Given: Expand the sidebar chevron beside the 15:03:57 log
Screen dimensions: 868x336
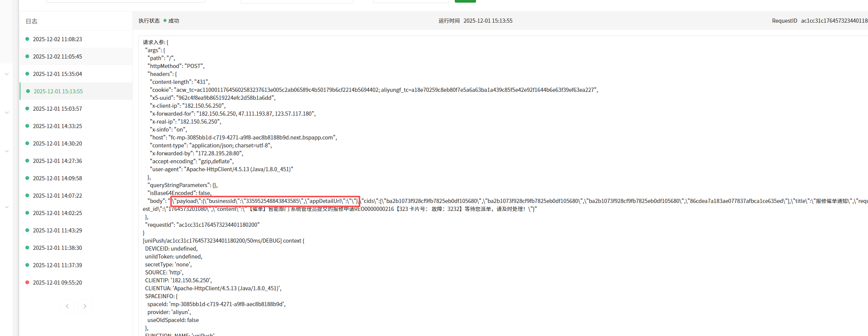Looking at the screenshot, I should (7, 113).
